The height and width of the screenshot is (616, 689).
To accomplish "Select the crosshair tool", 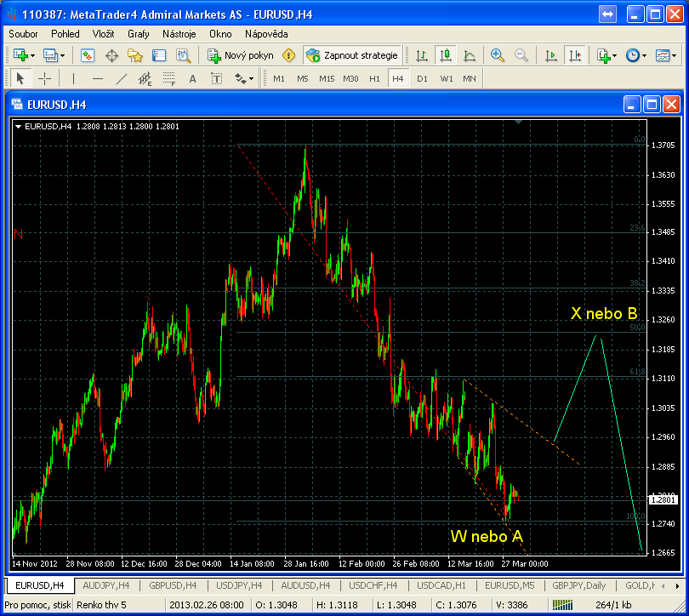I will tap(44, 78).
